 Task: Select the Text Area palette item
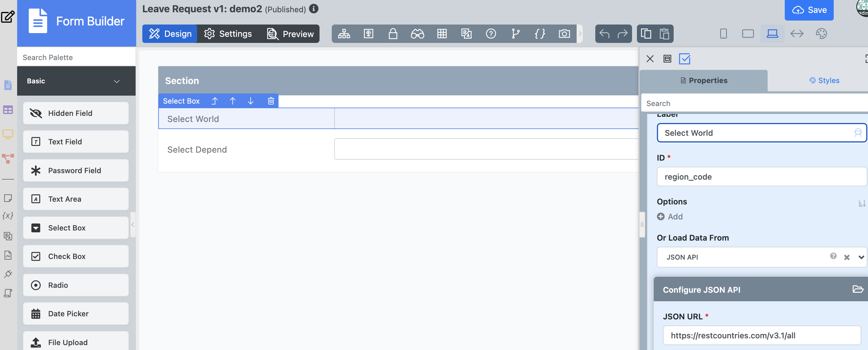tap(76, 199)
